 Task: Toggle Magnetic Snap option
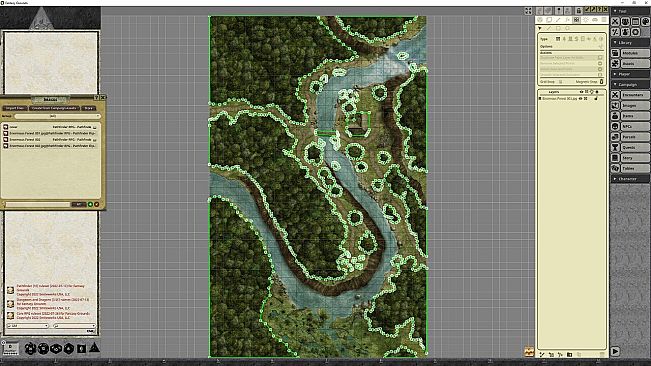601,82
